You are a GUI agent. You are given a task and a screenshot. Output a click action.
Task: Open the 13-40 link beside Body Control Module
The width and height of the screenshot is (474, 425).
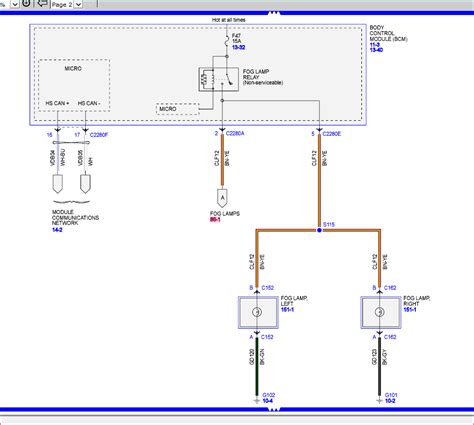pos(376,50)
